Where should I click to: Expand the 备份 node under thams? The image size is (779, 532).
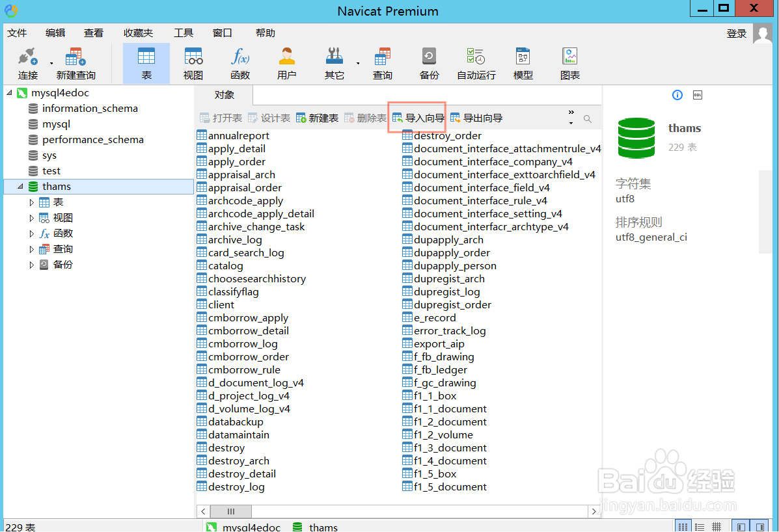pos(31,265)
